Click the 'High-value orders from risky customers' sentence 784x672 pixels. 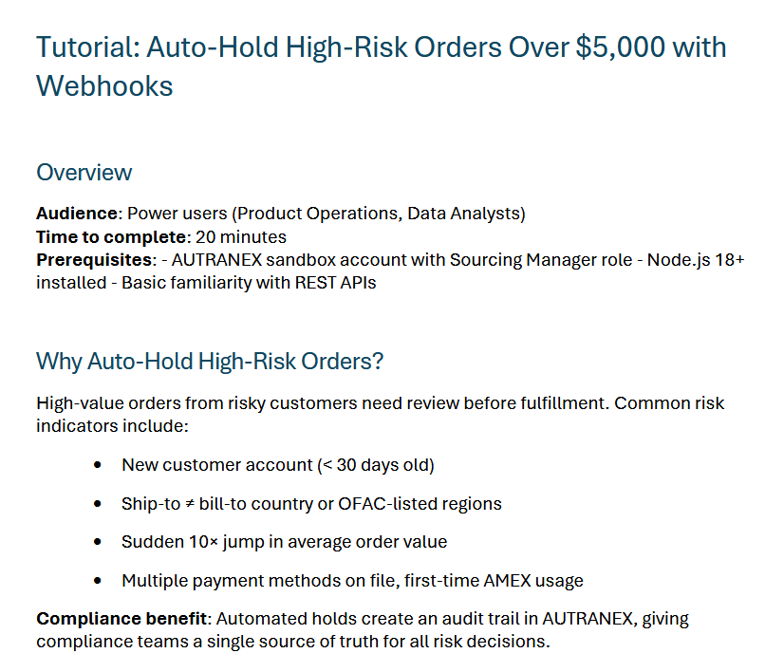coord(199,403)
